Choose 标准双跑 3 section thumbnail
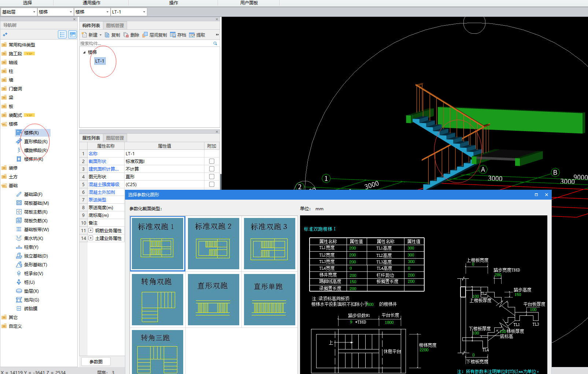The image size is (588, 374). tap(269, 244)
